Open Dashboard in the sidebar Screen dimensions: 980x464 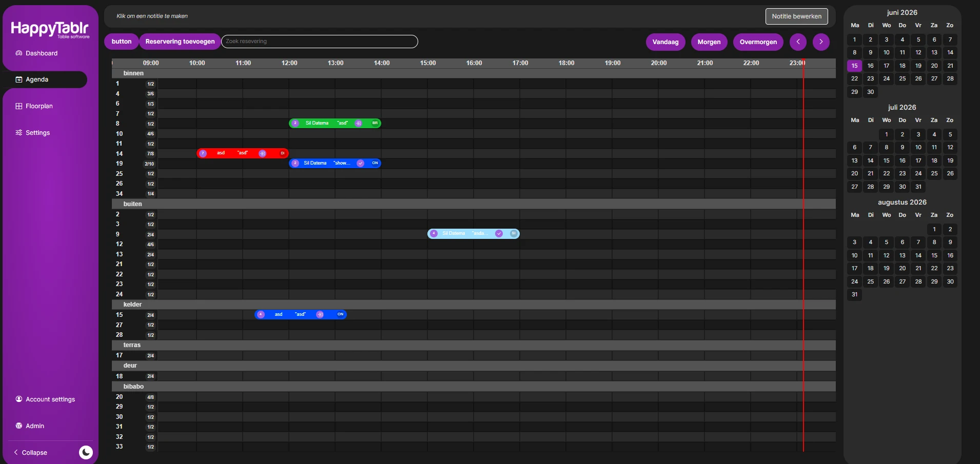[x=36, y=53]
